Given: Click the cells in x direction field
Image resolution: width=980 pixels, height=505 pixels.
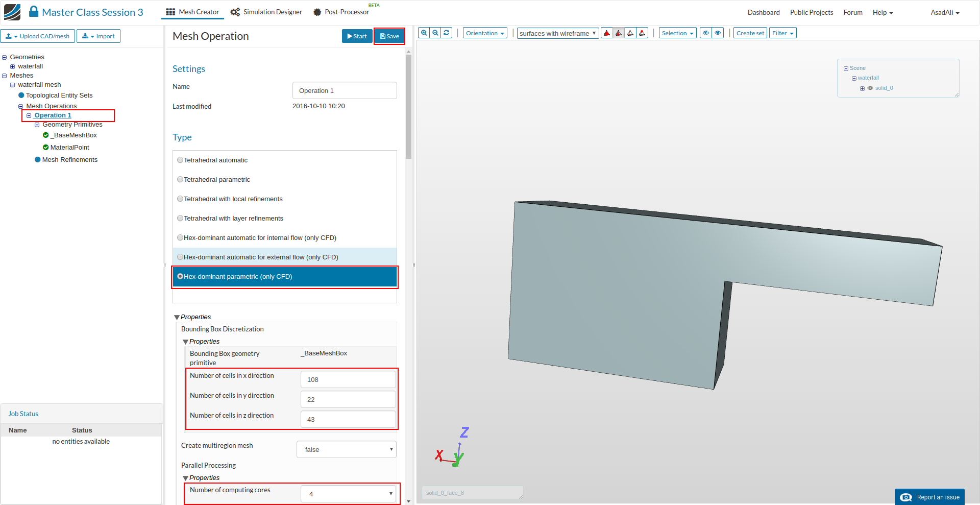Looking at the screenshot, I should click(348, 379).
